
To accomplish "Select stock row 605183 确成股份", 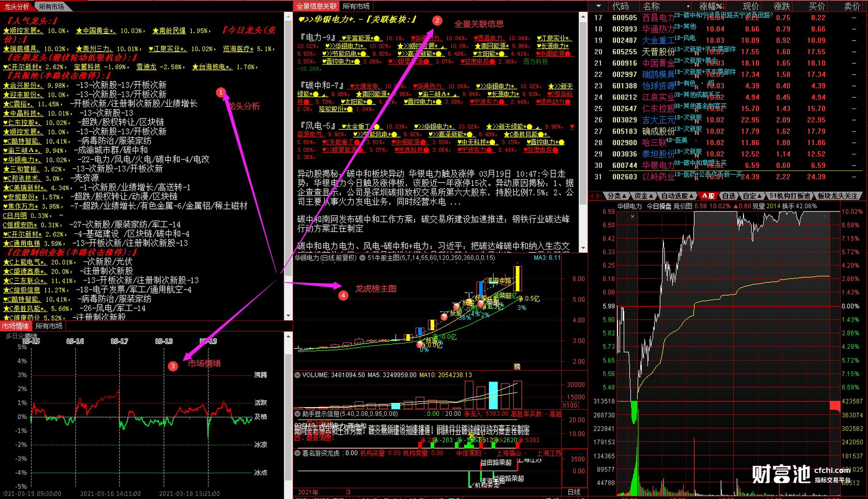I will click(728, 131).
